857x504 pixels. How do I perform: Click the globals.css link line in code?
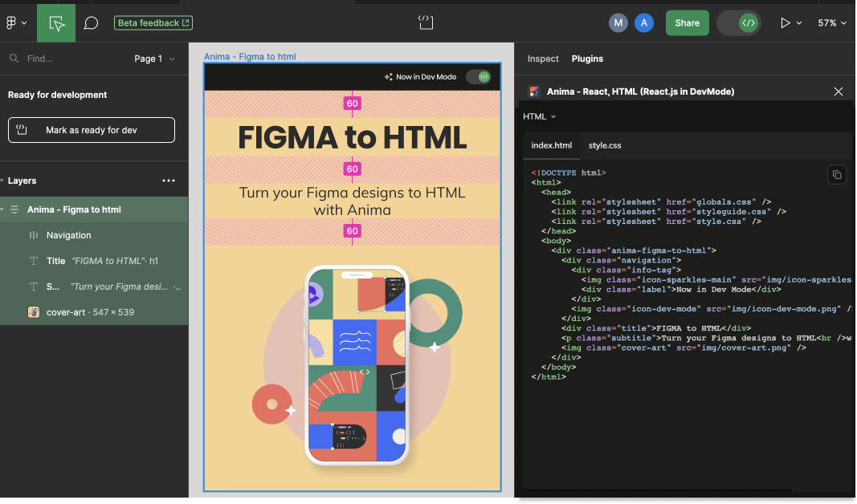(661, 202)
